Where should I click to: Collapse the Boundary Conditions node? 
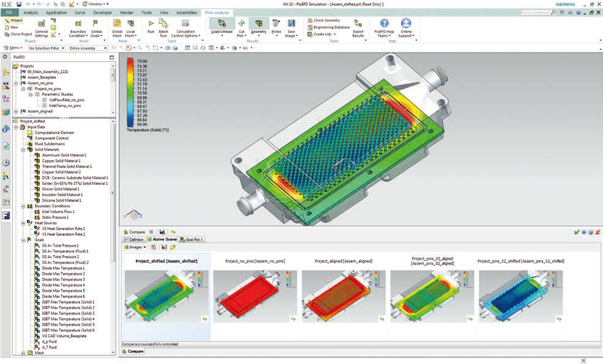23,206
